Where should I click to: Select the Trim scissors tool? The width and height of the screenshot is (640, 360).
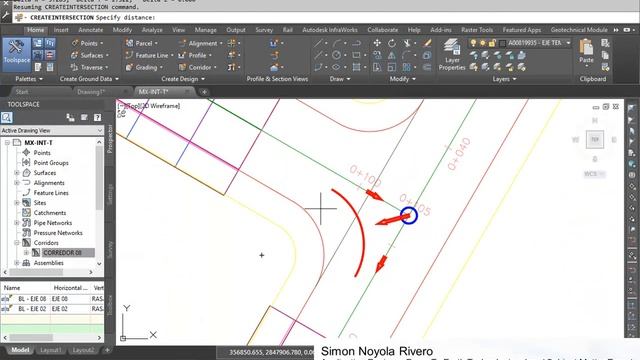[407, 43]
